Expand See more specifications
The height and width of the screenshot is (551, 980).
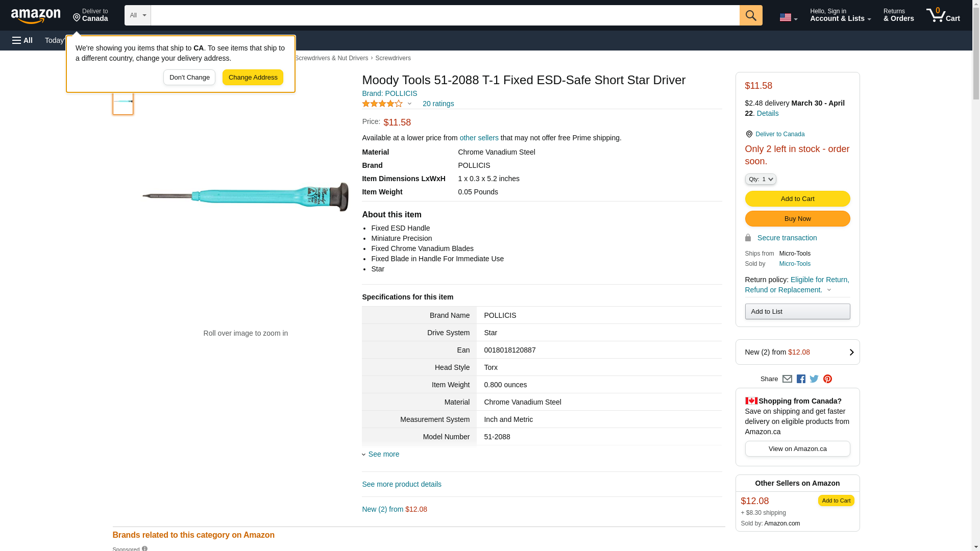coord(383,454)
